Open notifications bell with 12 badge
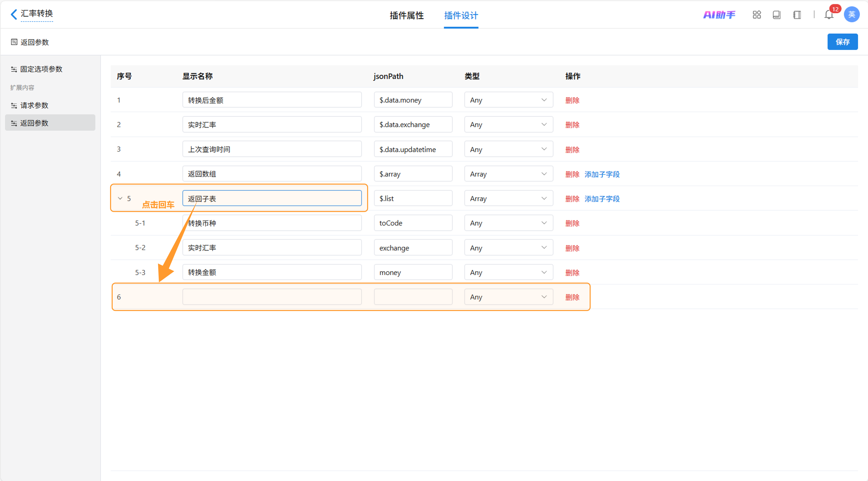Viewport: 868px width, 481px height. tap(829, 15)
